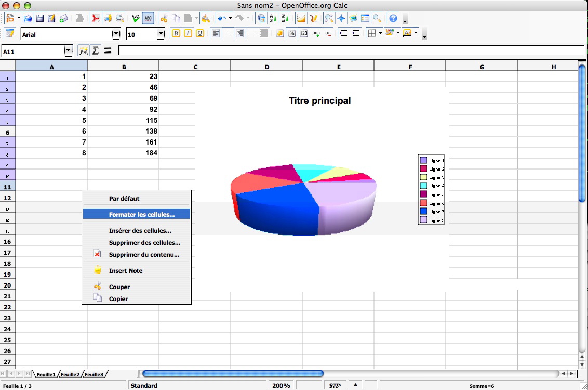Click the Copy toolbar icon
This screenshot has height=390, width=588.
[176, 18]
